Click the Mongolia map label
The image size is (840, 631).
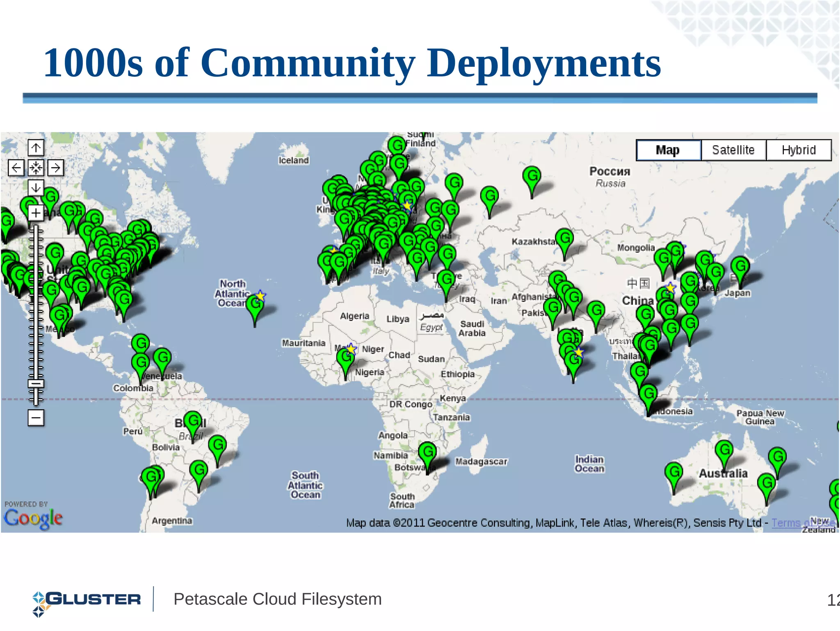(x=636, y=248)
